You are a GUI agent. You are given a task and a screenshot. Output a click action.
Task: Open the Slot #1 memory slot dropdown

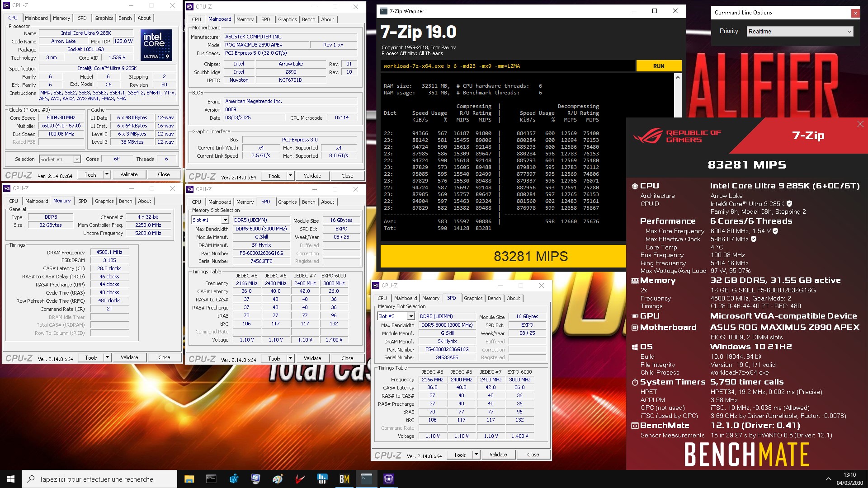coord(210,220)
